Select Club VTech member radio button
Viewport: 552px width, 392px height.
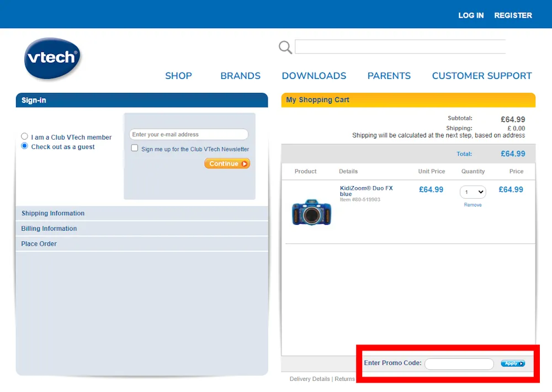[23, 136]
